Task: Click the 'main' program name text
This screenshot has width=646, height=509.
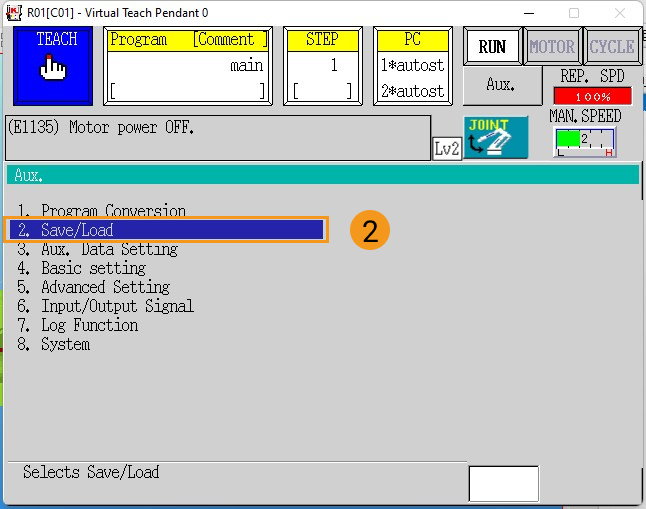Action: [x=246, y=66]
